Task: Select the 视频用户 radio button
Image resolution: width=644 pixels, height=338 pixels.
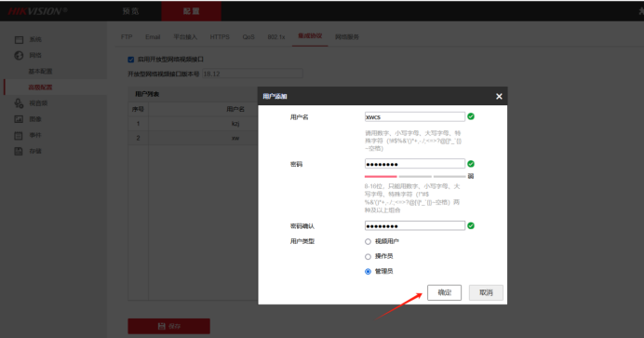Action: click(368, 241)
